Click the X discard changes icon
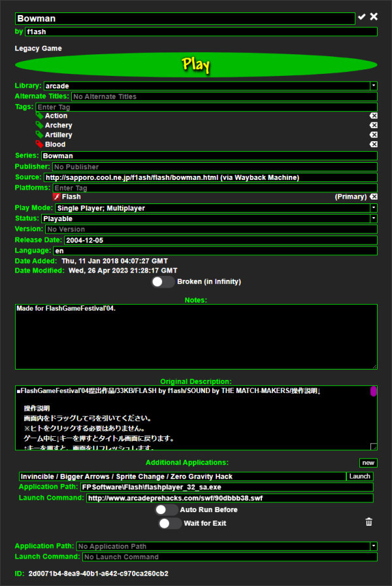This screenshot has width=392, height=586. 374,17
